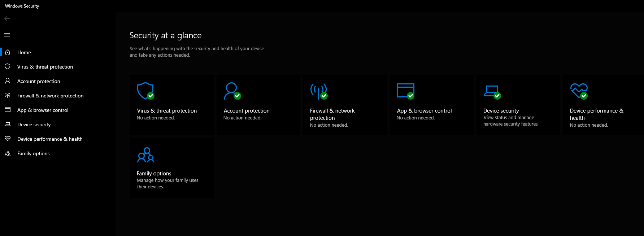Click the Virus & threat protection shield tile icon
The height and width of the screenshot is (236, 644).
(145, 91)
